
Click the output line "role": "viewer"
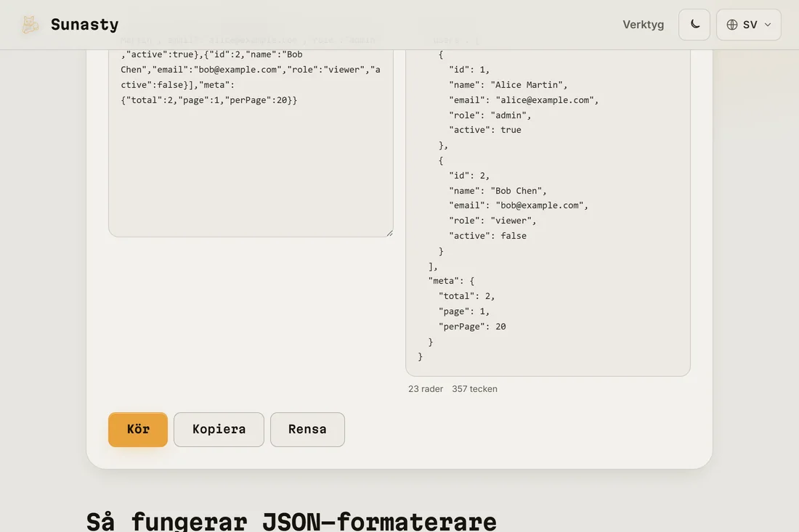point(492,221)
